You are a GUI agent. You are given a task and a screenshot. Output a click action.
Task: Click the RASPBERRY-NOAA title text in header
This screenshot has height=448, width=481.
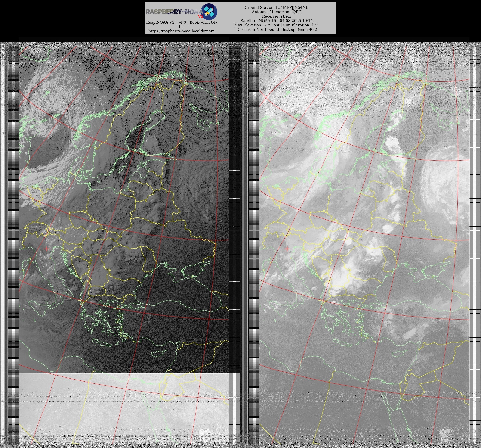[174, 12]
